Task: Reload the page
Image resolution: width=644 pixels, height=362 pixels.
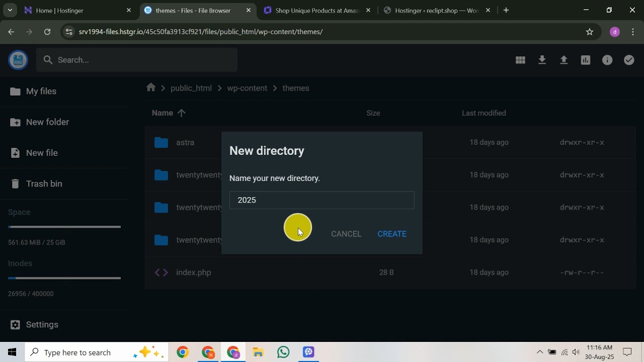Action: pyautogui.click(x=47, y=32)
